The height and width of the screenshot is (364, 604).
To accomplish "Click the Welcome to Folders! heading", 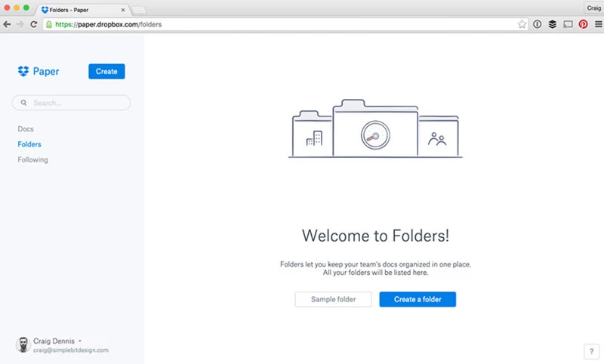I will [375, 236].
